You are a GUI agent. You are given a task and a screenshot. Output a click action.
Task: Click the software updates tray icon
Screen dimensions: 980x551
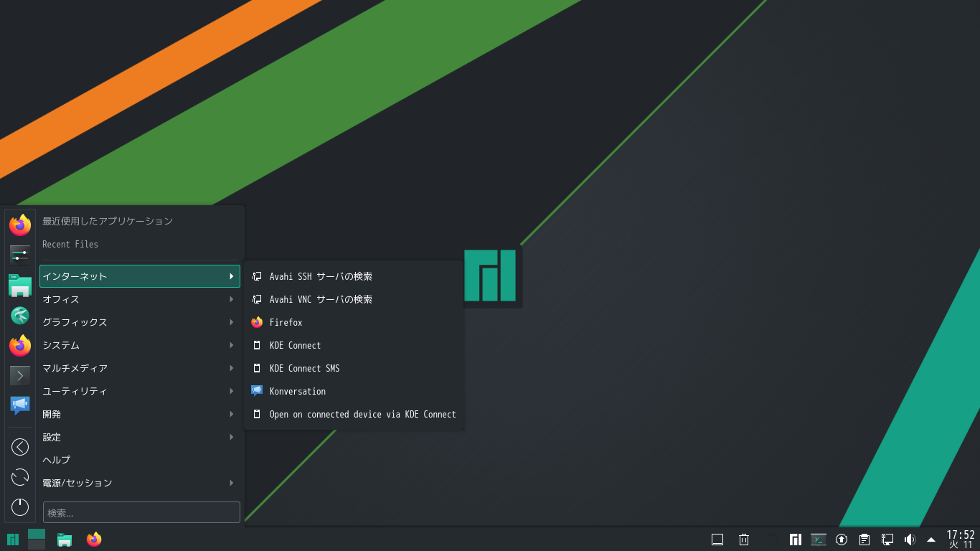coord(842,540)
